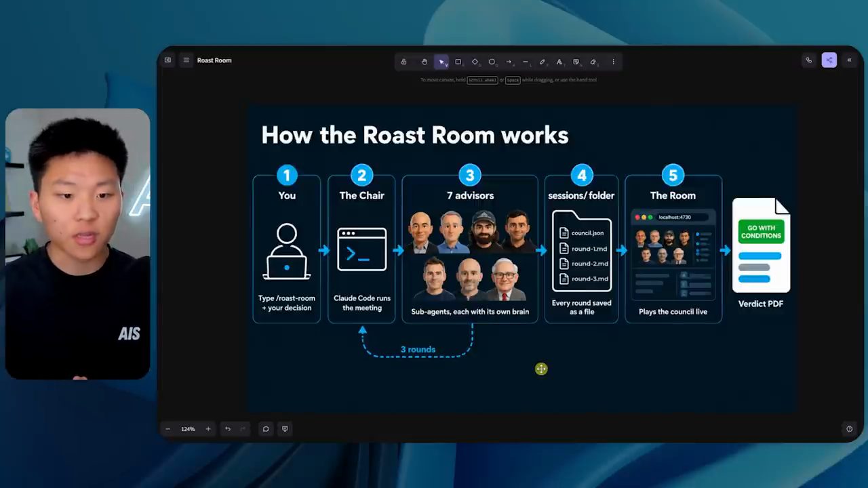Screen dimensions: 868x488
Task: Toggle the left sidebar panel icon
Action: coord(168,60)
